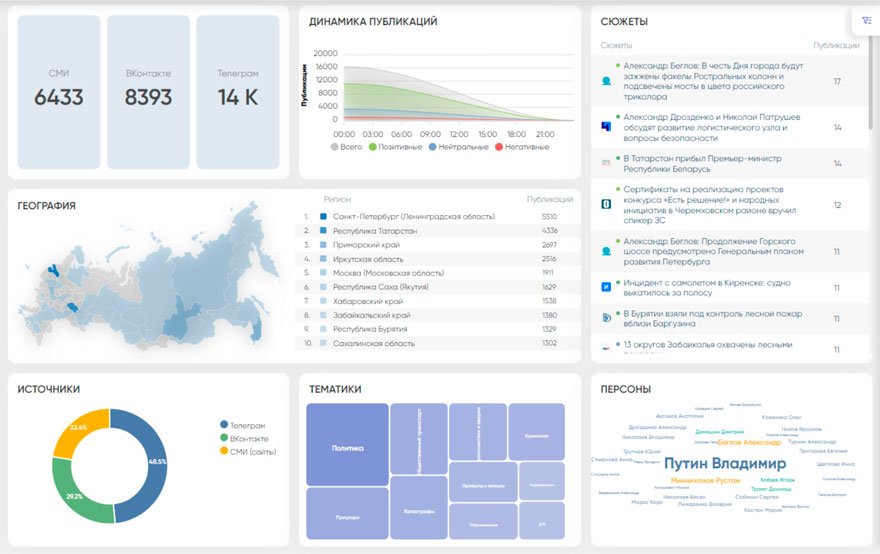Viewport: 880px width, 554px height.
Task: Open the Путин Владимир entry in persons cloud
Action: click(x=725, y=464)
